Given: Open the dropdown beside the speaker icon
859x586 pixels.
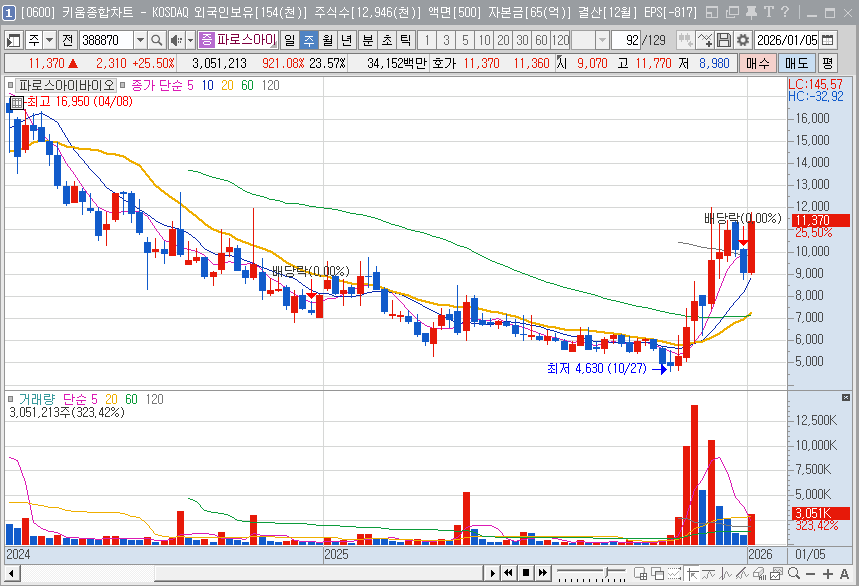Looking at the screenshot, I should (190, 40).
